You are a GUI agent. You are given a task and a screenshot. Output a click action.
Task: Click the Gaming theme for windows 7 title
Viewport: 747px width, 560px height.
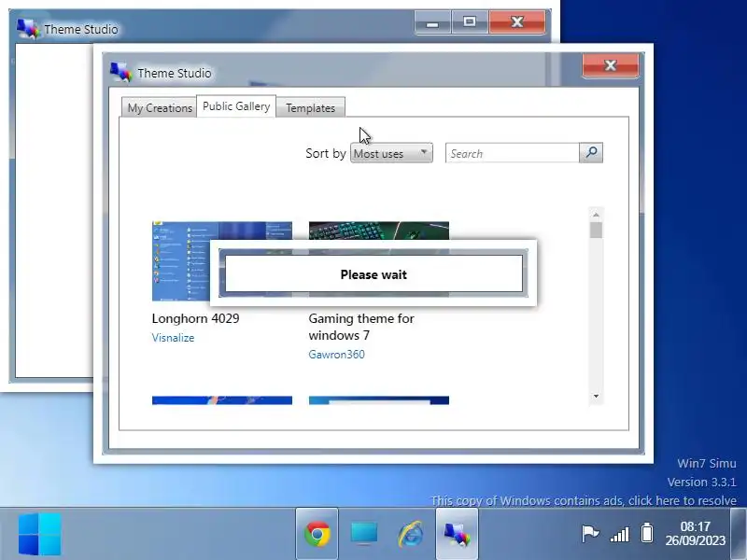pyautogui.click(x=361, y=327)
